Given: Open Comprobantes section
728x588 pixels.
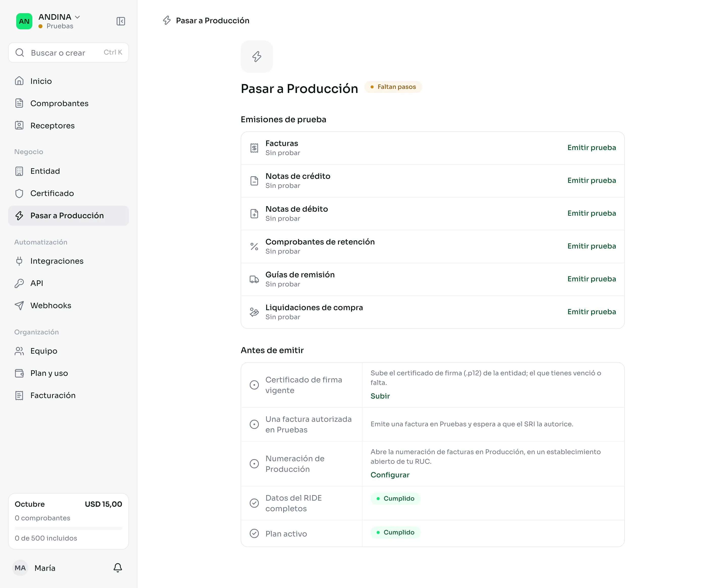Looking at the screenshot, I should click(69, 103).
